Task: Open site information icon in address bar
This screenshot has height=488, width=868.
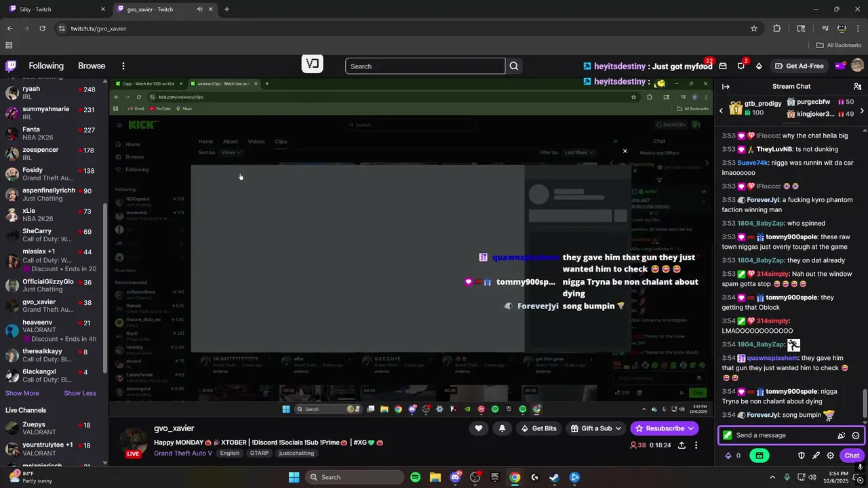Action: pos(62,28)
